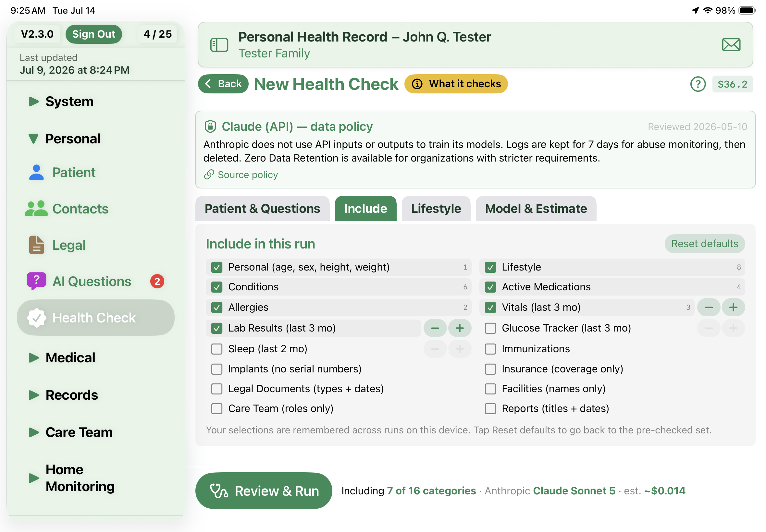Click the AI Questions badge showing 2

(x=157, y=281)
